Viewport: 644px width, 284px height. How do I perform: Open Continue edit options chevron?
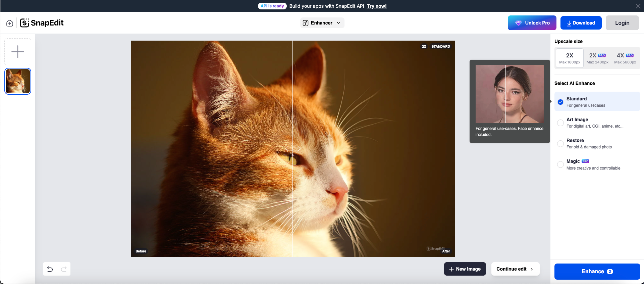point(532,269)
